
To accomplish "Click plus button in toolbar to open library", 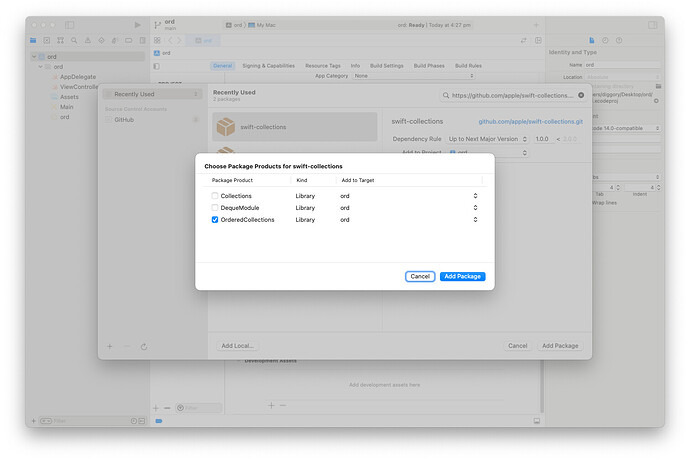I will point(536,25).
